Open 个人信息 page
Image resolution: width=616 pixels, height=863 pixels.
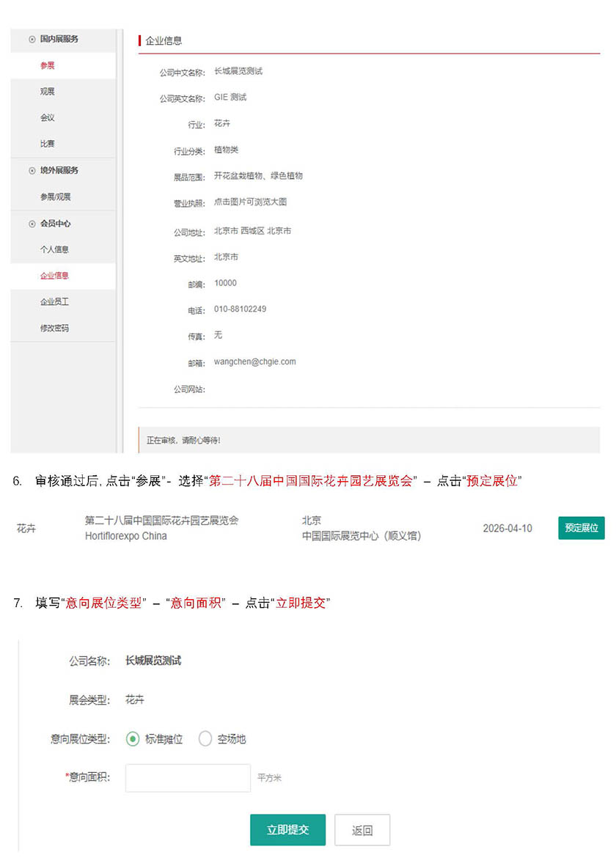(x=54, y=250)
